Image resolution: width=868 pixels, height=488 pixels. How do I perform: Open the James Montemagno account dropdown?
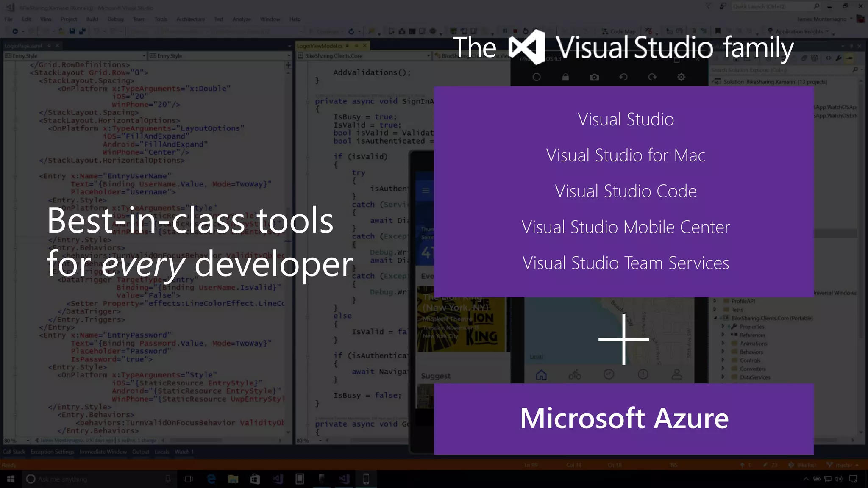tap(824, 19)
